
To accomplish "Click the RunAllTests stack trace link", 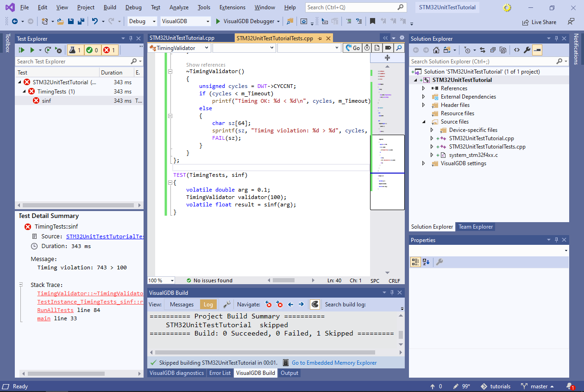I will (x=55, y=310).
